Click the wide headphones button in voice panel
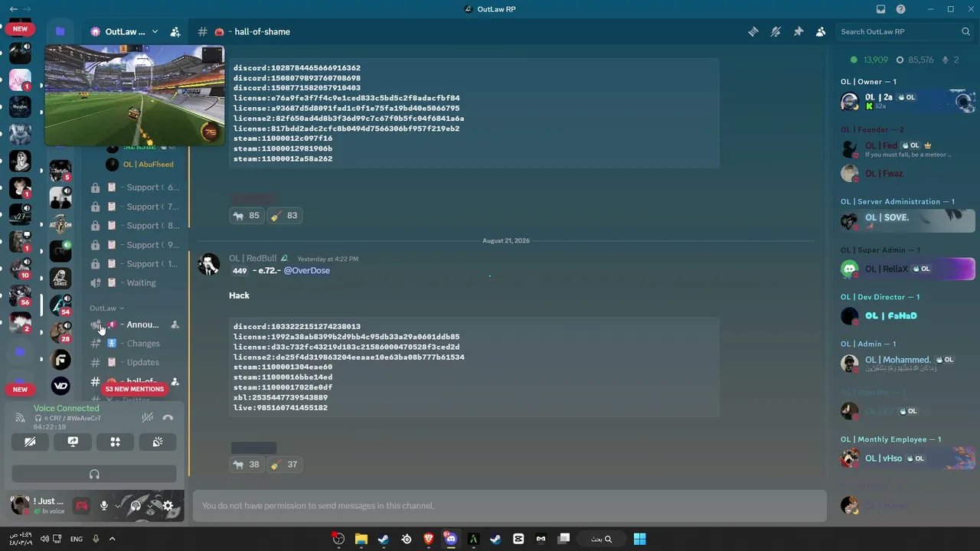This screenshot has height=551, width=980. tap(94, 474)
